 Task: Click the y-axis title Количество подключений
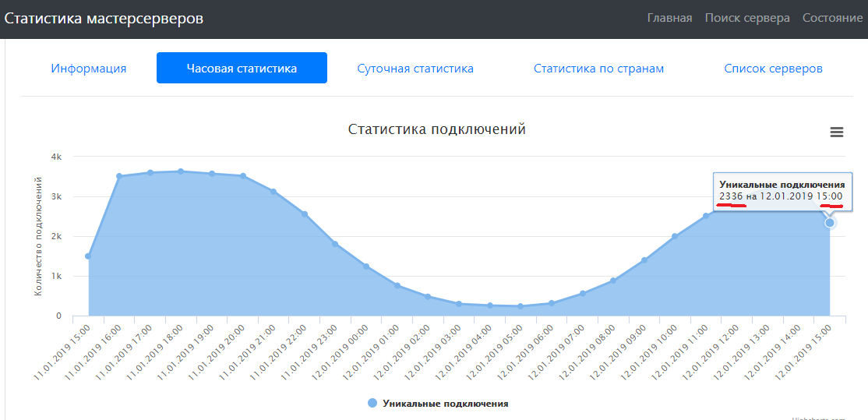click(x=38, y=236)
